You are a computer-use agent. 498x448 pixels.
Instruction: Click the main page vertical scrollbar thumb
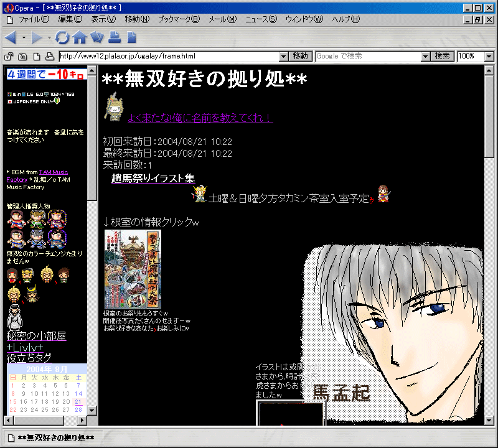pyautogui.click(x=489, y=116)
